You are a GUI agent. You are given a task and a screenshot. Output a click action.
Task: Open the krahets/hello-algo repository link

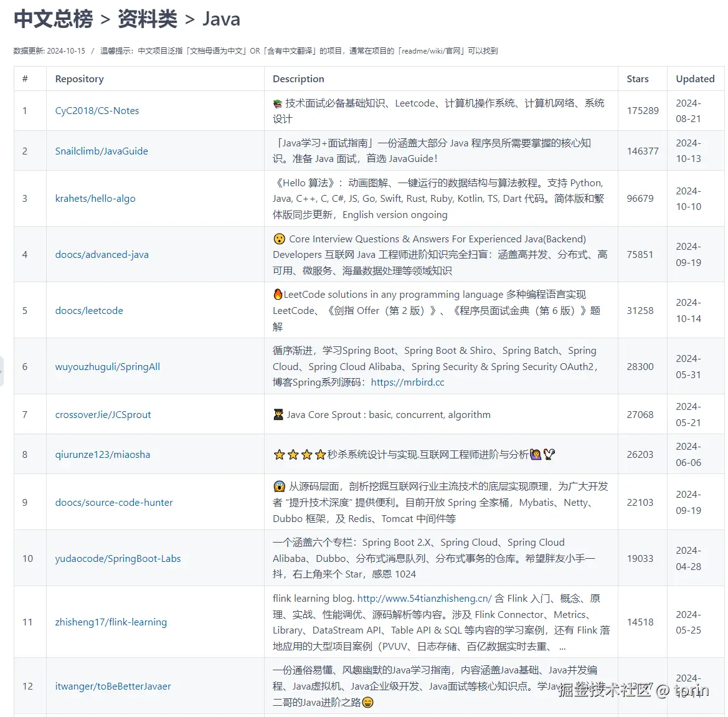pyautogui.click(x=95, y=198)
